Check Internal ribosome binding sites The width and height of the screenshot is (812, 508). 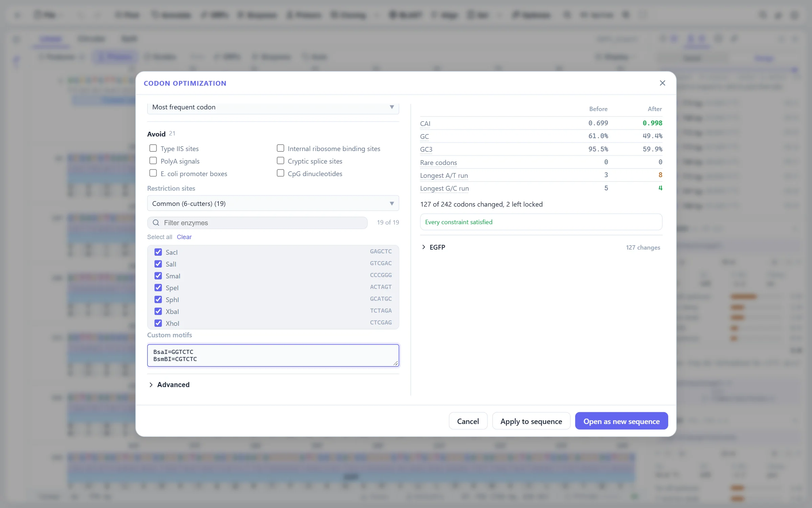pyautogui.click(x=280, y=148)
